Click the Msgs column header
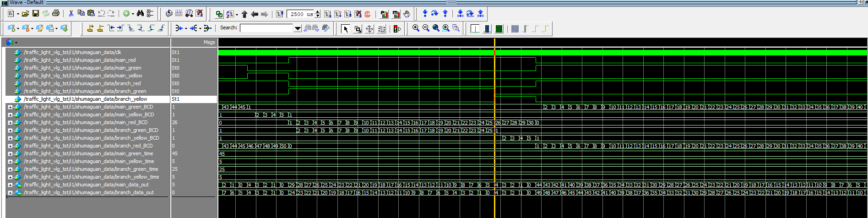The height and width of the screenshot is (218, 868). tap(194, 42)
